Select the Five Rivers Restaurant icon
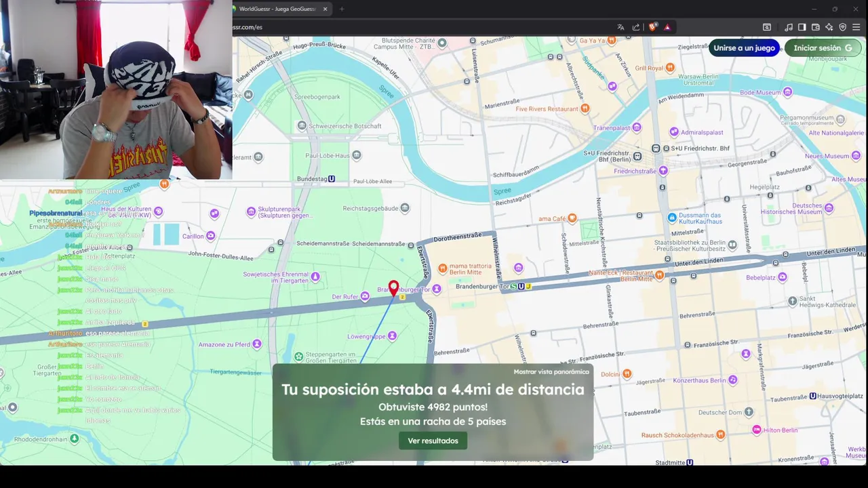 pos(585,108)
